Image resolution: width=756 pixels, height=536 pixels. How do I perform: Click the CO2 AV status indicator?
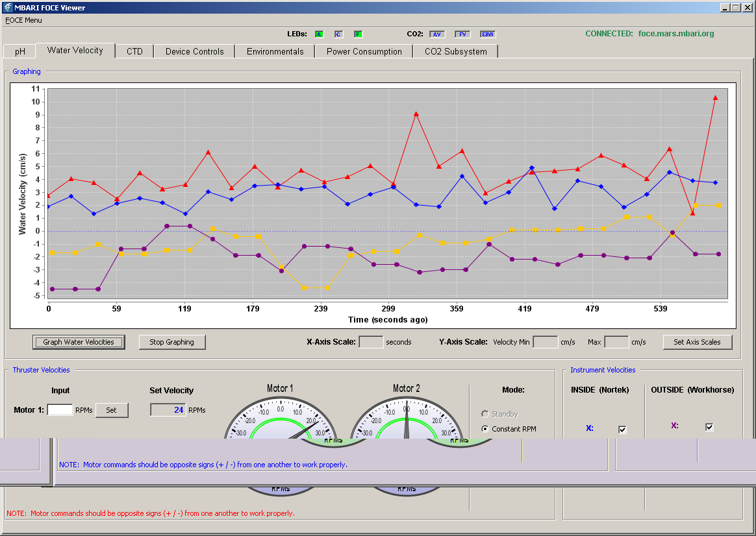pos(437,34)
